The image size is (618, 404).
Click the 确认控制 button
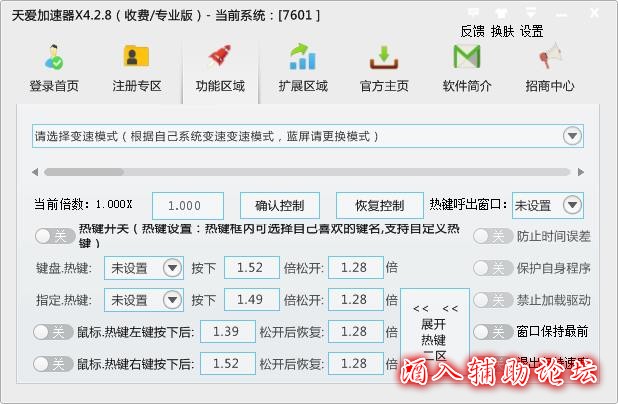280,205
